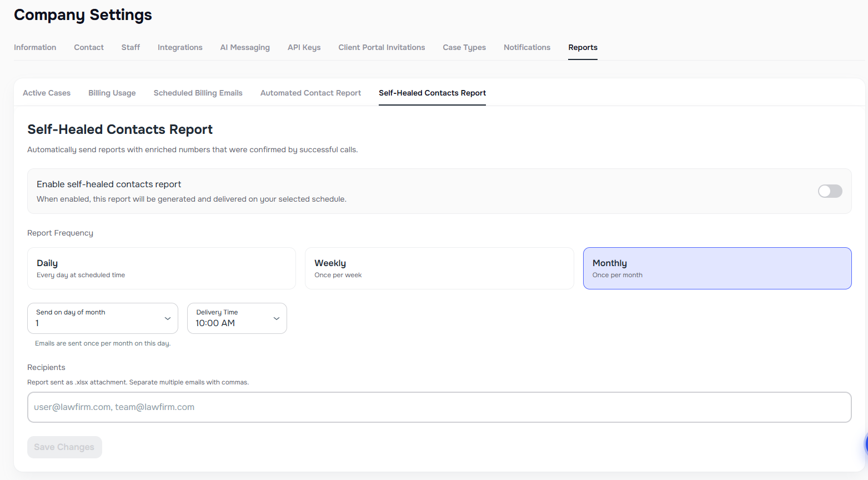Switch to the Active Cases report tab

(47, 93)
